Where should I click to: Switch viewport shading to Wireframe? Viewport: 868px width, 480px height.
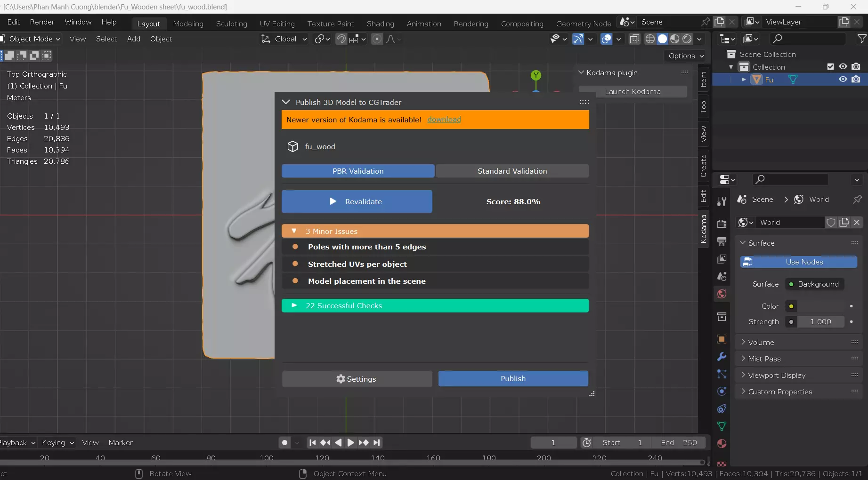pyautogui.click(x=650, y=39)
